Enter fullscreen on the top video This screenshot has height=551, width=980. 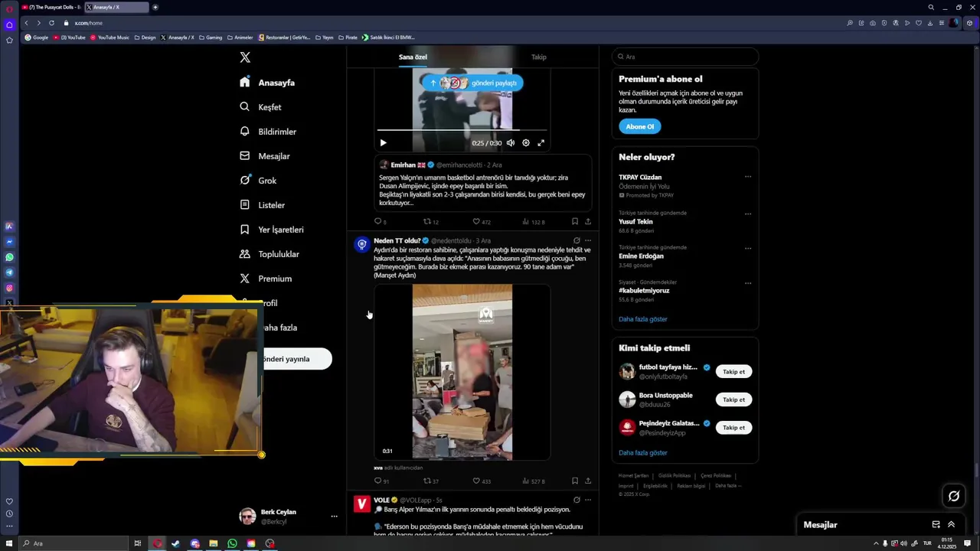tap(541, 143)
